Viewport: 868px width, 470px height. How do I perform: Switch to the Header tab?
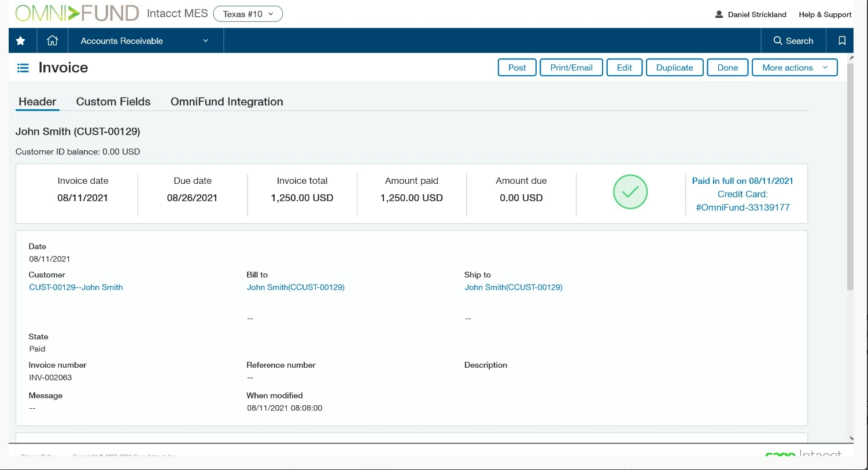click(x=38, y=102)
